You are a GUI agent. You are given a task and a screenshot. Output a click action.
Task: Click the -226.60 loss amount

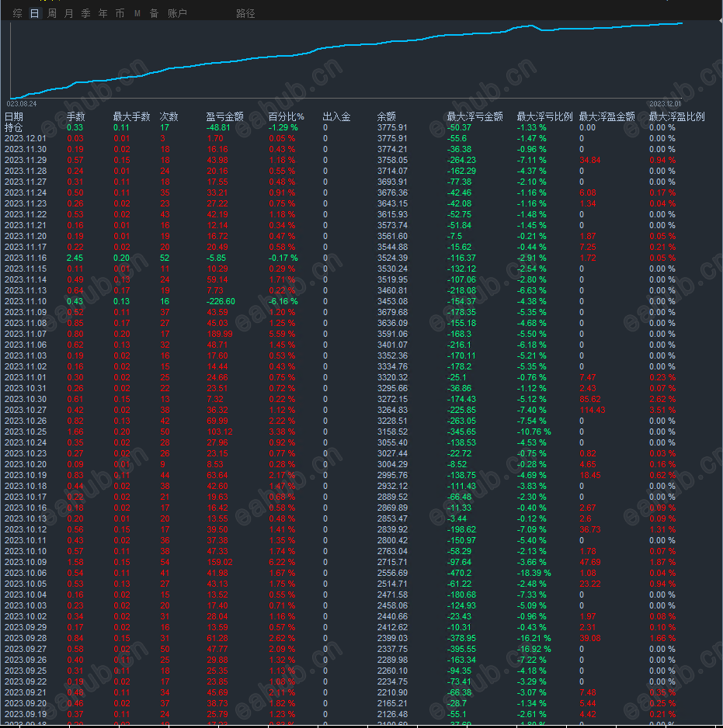point(221,301)
